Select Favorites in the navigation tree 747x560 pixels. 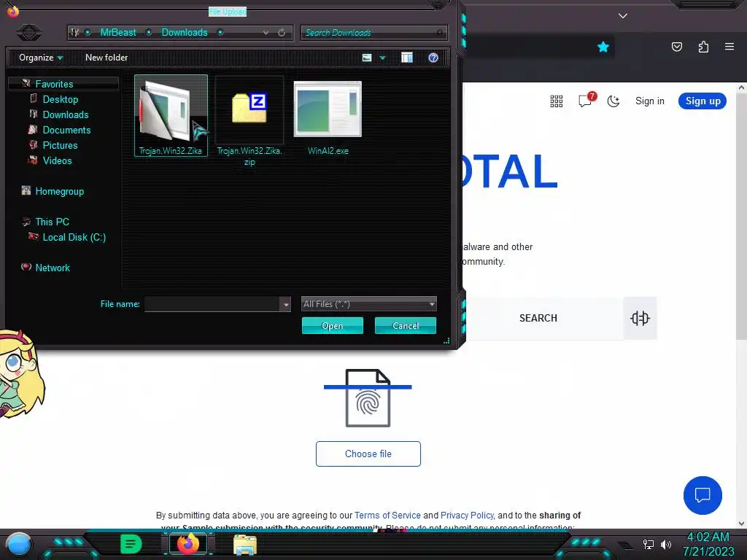[x=54, y=84]
